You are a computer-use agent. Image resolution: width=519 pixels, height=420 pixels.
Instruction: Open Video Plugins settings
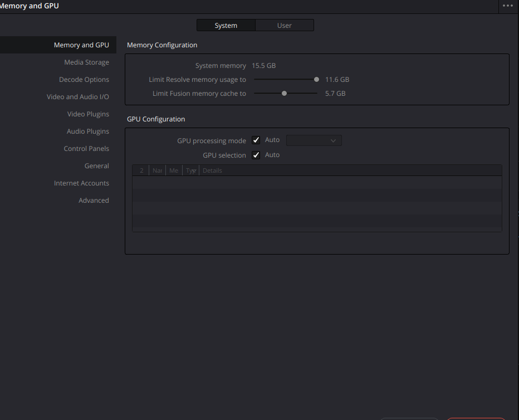(x=88, y=114)
